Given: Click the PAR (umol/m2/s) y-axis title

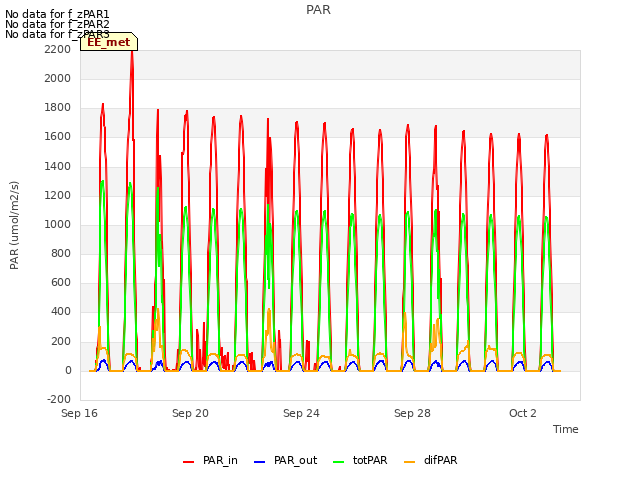Looking at the screenshot, I should tap(14, 225).
